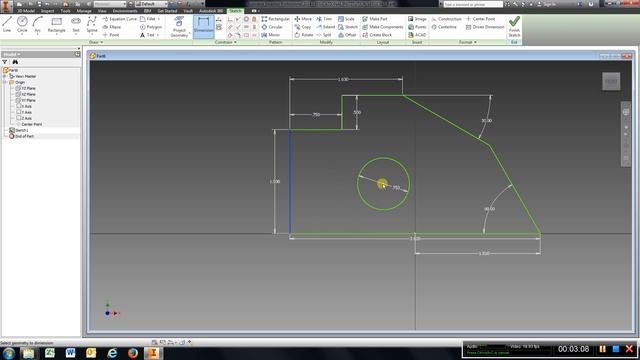This screenshot has width=640, height=360.
Task: Open the View ribbon tab
Action: (102, 11)
